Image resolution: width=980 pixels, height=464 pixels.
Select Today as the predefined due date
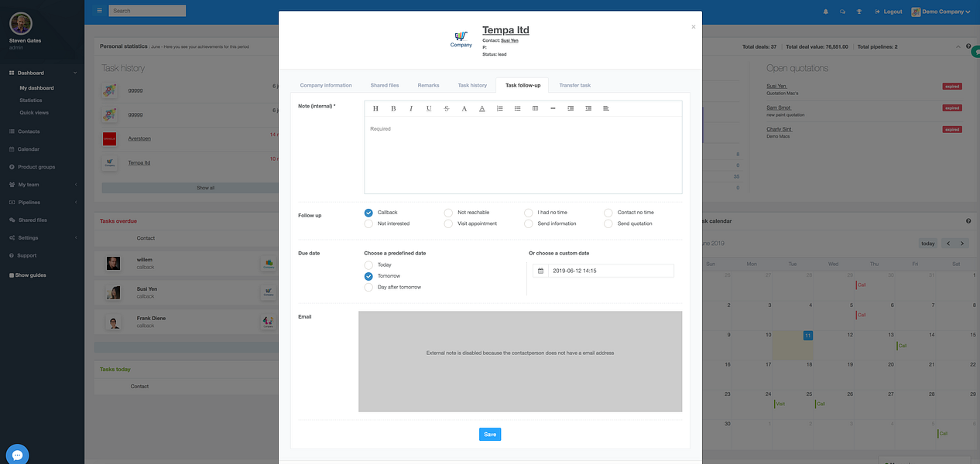tap(369, 264)
